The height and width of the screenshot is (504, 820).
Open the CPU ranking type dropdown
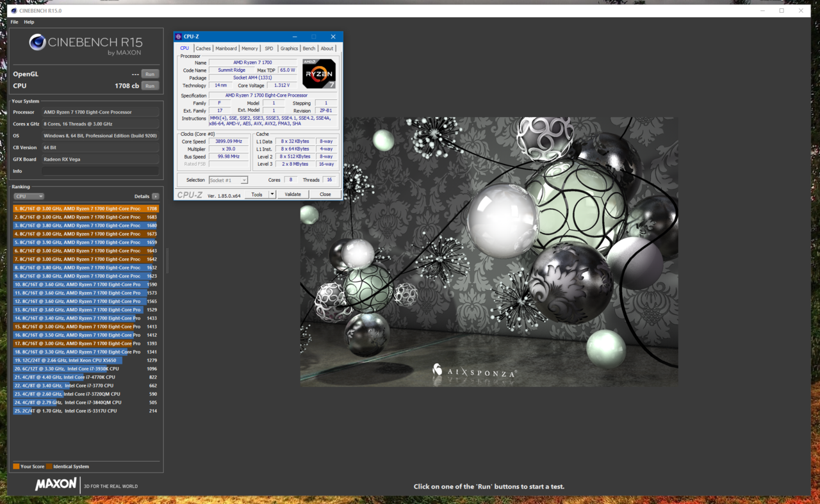[28, 197]
